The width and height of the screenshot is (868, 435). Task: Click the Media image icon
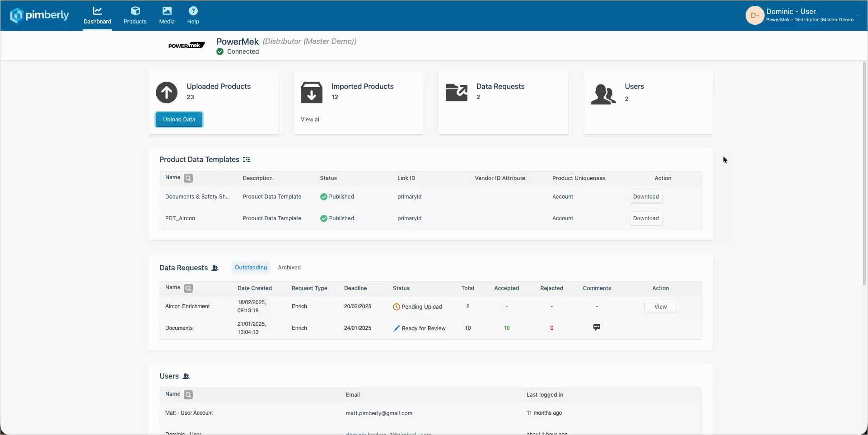(167, 11)
